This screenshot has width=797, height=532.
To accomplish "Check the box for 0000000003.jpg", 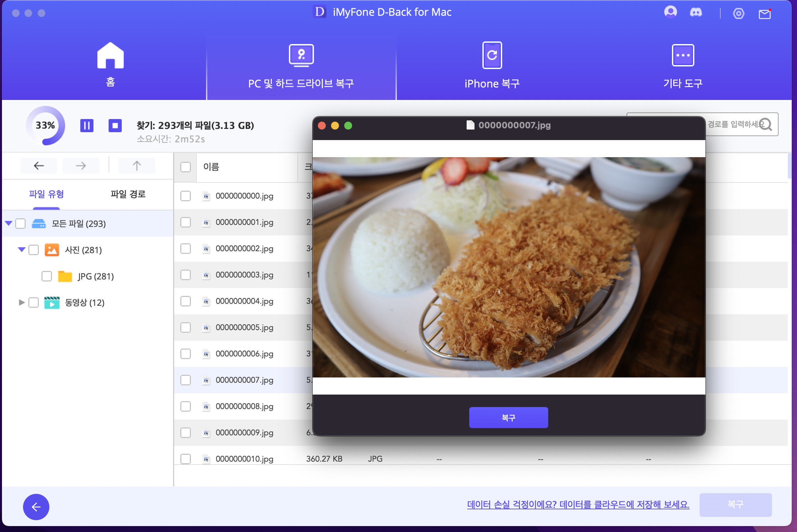I will [x=185, y=275].
